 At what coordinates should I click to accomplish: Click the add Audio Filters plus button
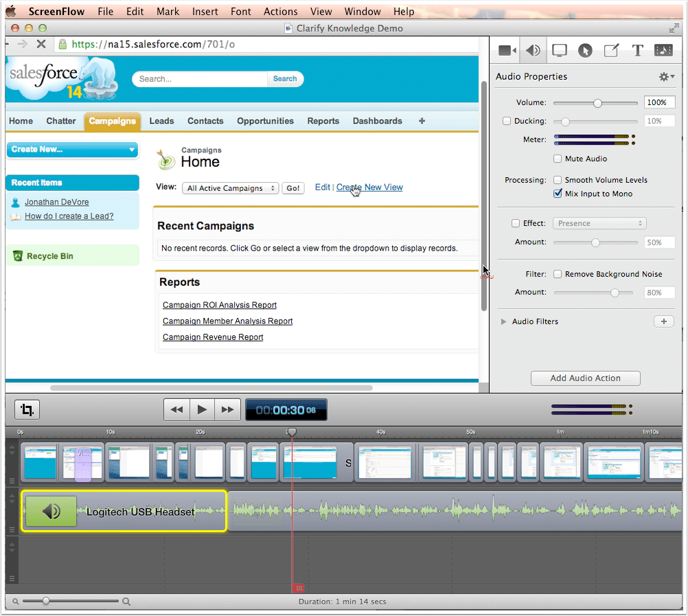(664, 321)
